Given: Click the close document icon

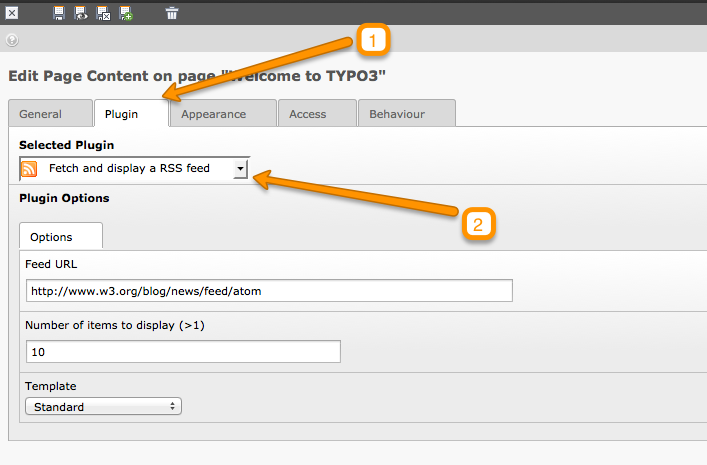Looking at the screenshot, I should coord(13,13).
